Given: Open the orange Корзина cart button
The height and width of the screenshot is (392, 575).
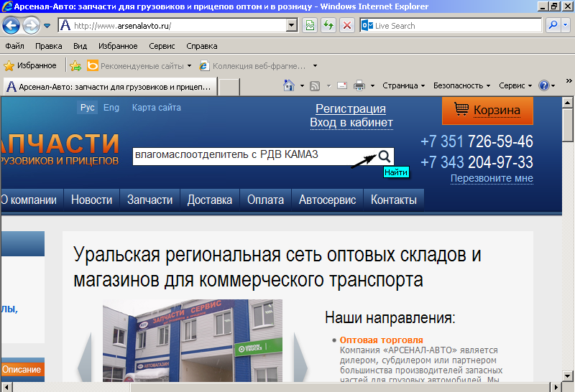Looking at the screenshot, I should coord(487,111).
